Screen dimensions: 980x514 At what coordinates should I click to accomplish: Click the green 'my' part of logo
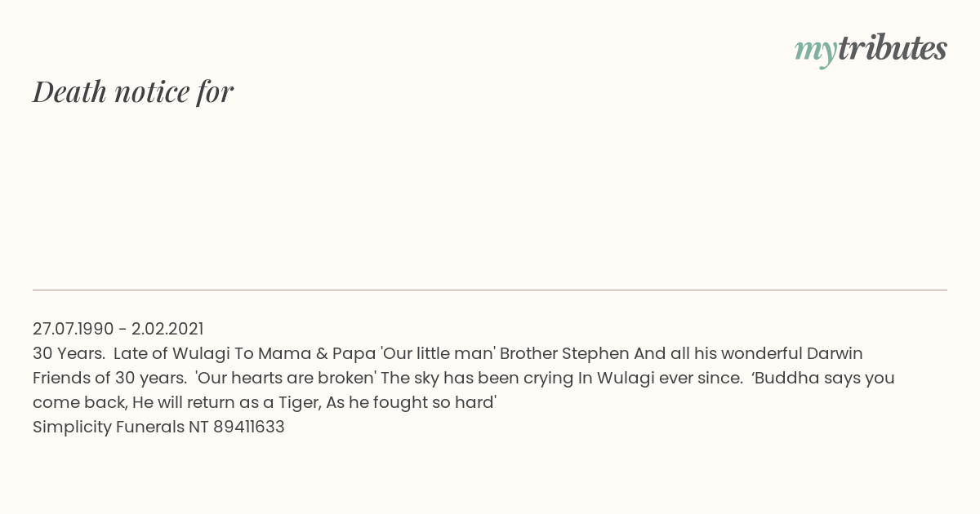click(x=815, y=51)
